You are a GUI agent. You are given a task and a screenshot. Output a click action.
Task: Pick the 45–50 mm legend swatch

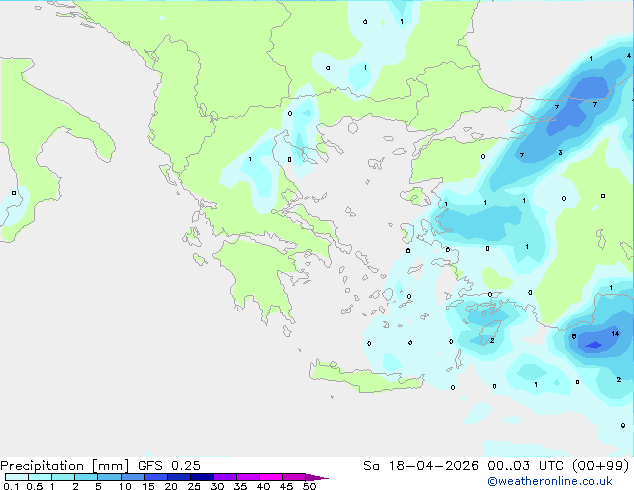294,477
